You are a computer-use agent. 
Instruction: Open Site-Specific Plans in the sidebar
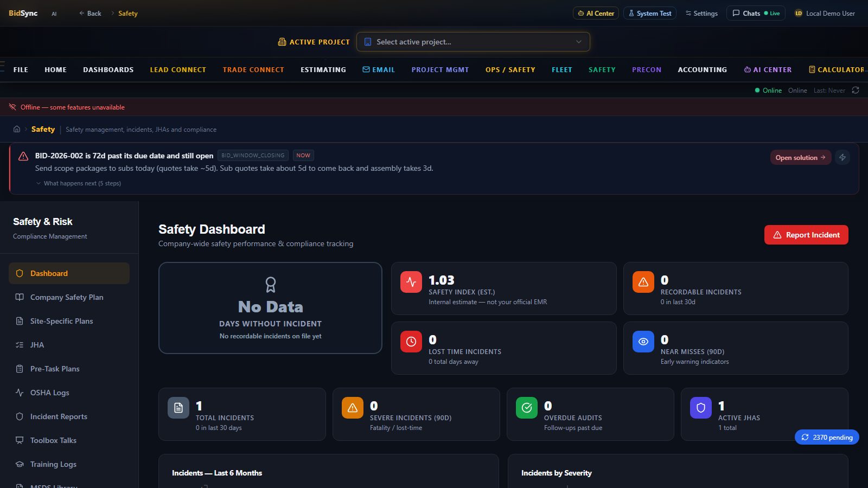[69, 321]
